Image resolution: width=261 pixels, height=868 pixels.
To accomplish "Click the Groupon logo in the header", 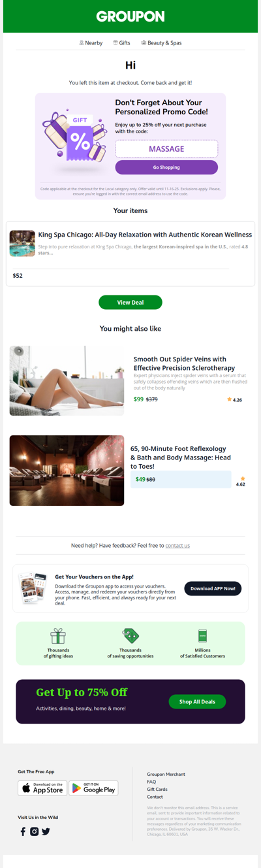I will click(130, 16).
